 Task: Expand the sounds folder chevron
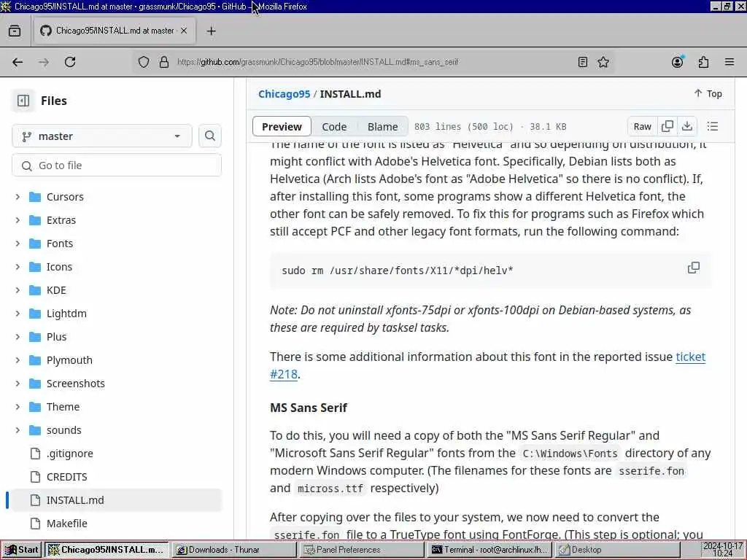tap(18, 430)
